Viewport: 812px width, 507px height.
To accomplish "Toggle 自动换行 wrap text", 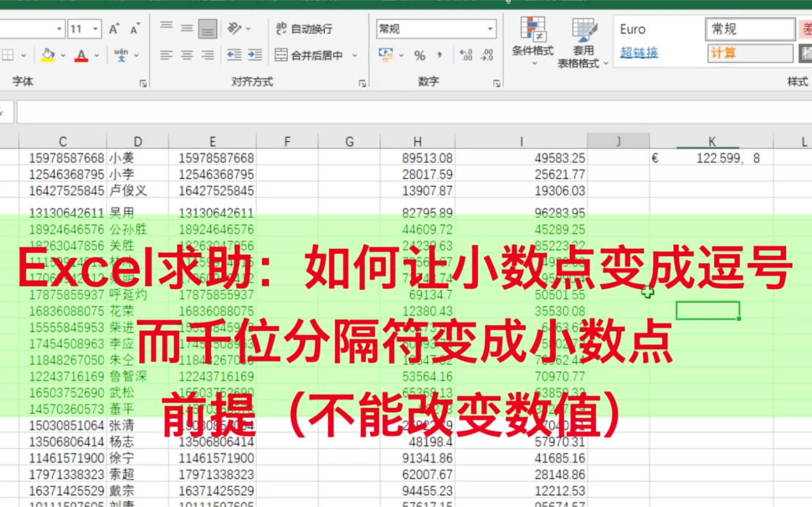I will coord(304,29).
